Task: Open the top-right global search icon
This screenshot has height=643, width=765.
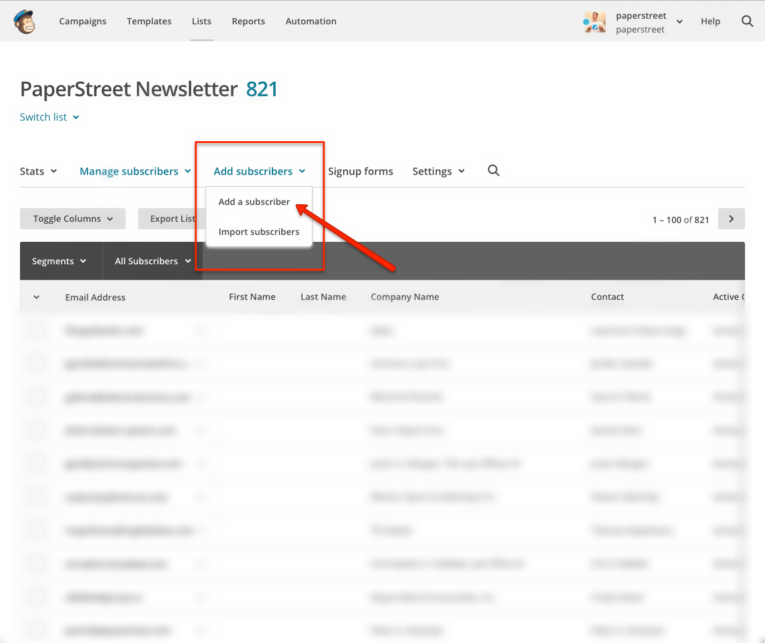Action: pos(747,21)
